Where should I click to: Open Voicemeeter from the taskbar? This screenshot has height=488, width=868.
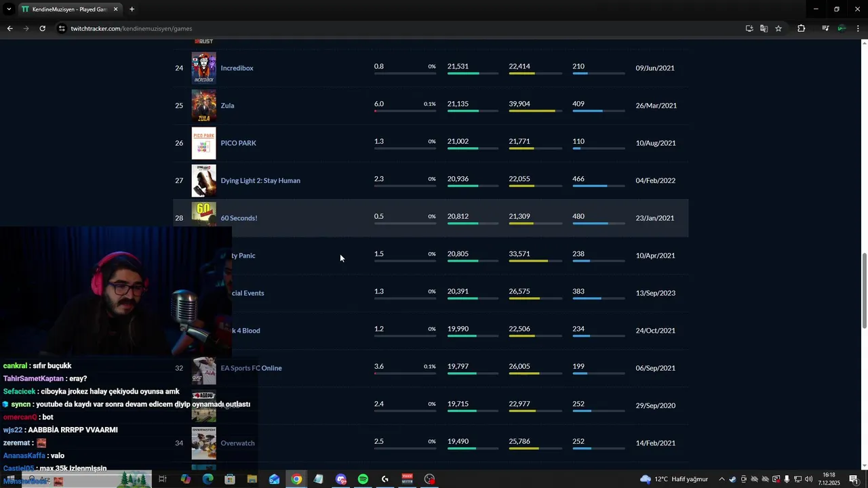[x=407, y=479]
